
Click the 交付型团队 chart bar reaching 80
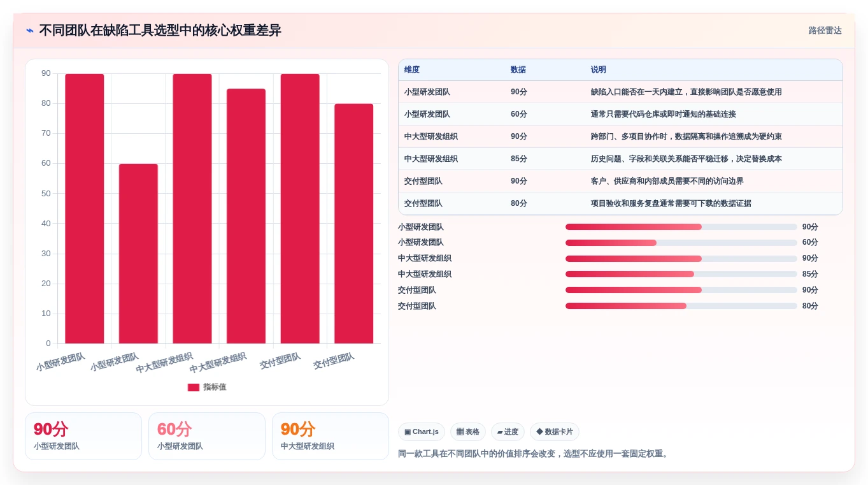tap(354, 224)
